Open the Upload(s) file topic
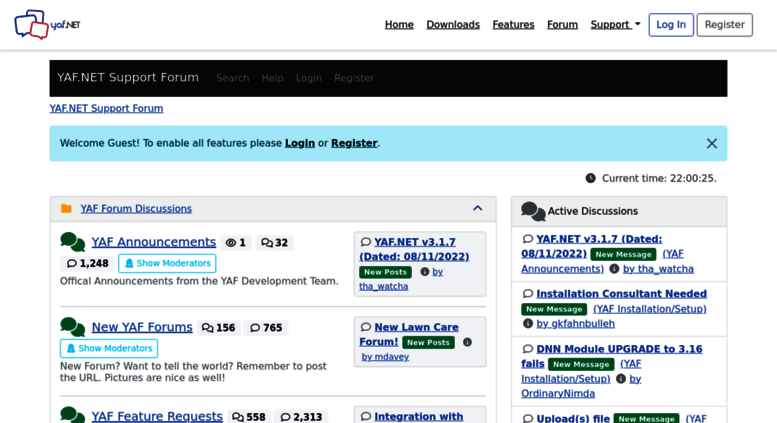Screen dimensions: 777x423 pyautogui.click(x=573, y=419)
